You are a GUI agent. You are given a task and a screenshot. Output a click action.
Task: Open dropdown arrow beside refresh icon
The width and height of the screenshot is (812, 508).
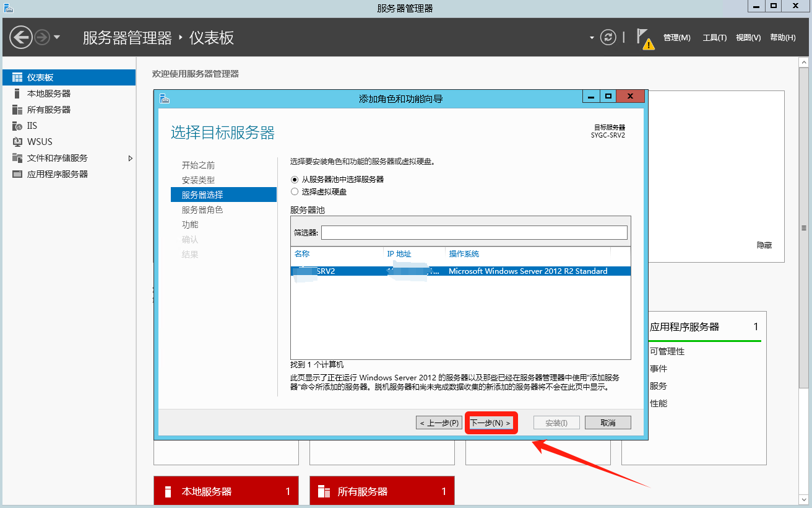tap(592, 38)
